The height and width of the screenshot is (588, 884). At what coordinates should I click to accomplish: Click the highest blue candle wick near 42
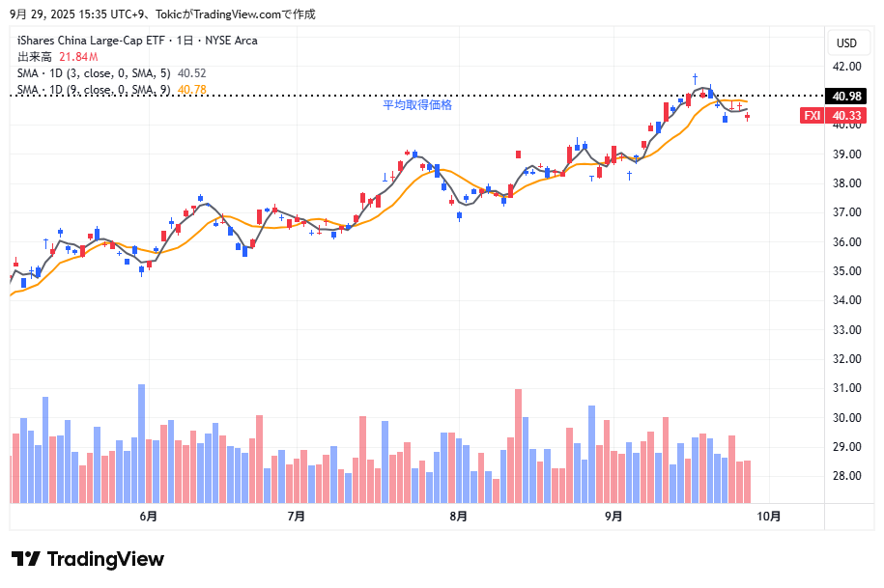[695, 77]
